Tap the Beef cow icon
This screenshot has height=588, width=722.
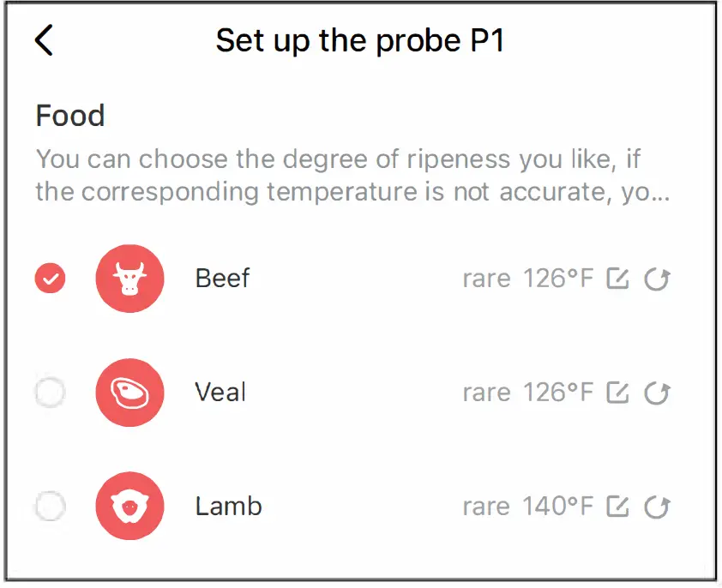point(129,278)
